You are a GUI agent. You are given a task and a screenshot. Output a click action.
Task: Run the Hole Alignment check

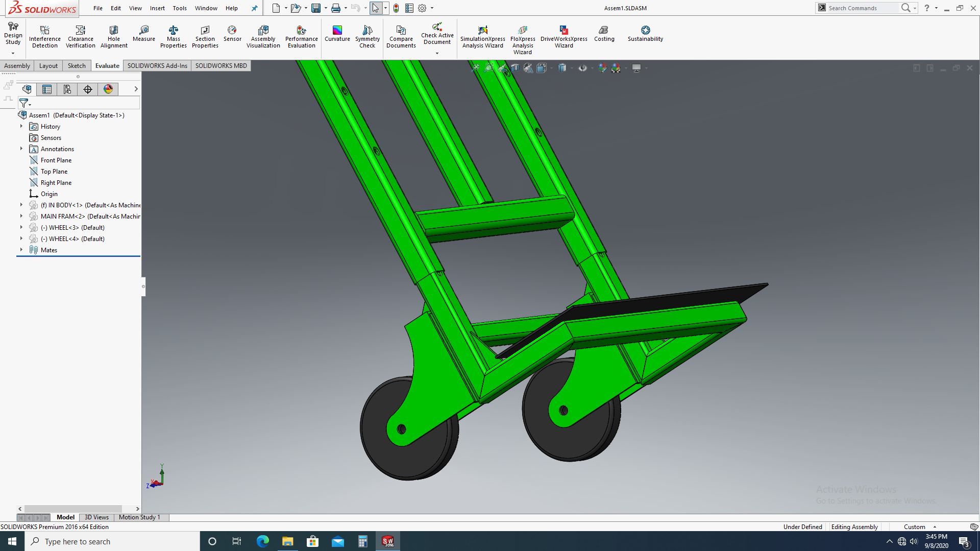click(114, 37)
